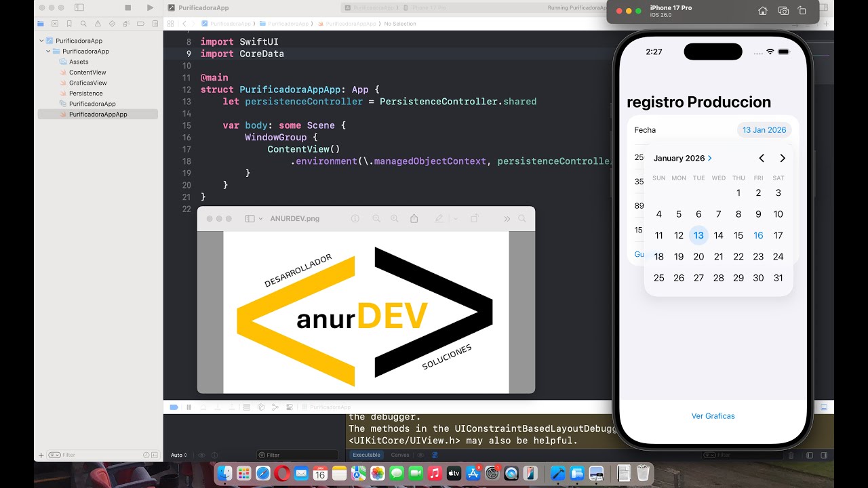This screenshot has width=868, height=488.
Task: Click No Selection in the jump bar
Action: 400,24
